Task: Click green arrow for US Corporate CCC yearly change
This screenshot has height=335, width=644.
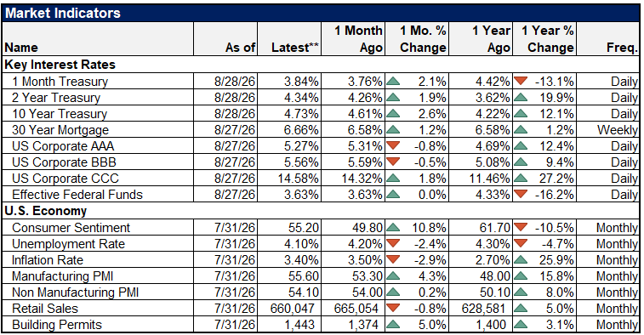Action: [521, 179]
